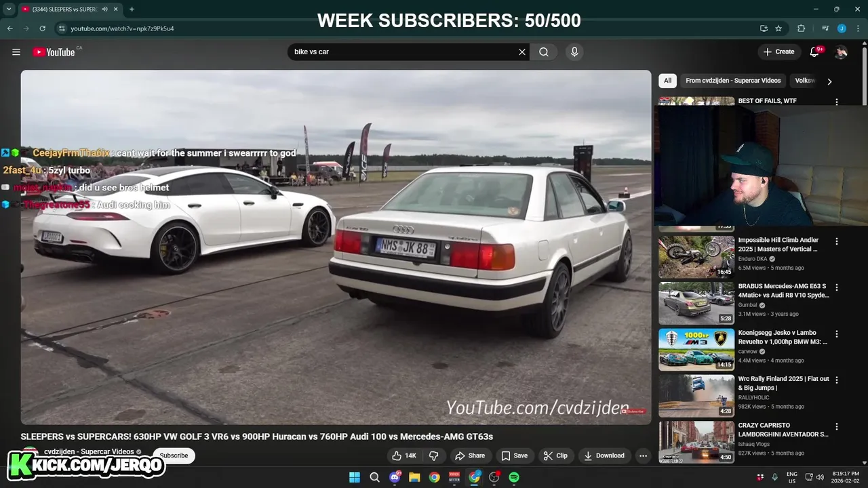Open Chrome media controls icon
The height and width of the screenshot is (488, 868).
coord(825,28)
